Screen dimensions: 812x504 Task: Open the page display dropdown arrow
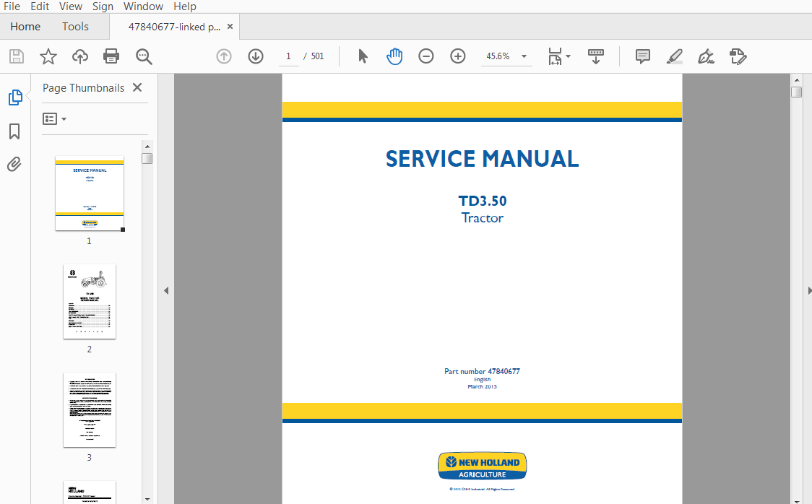[x=568, y=56]
